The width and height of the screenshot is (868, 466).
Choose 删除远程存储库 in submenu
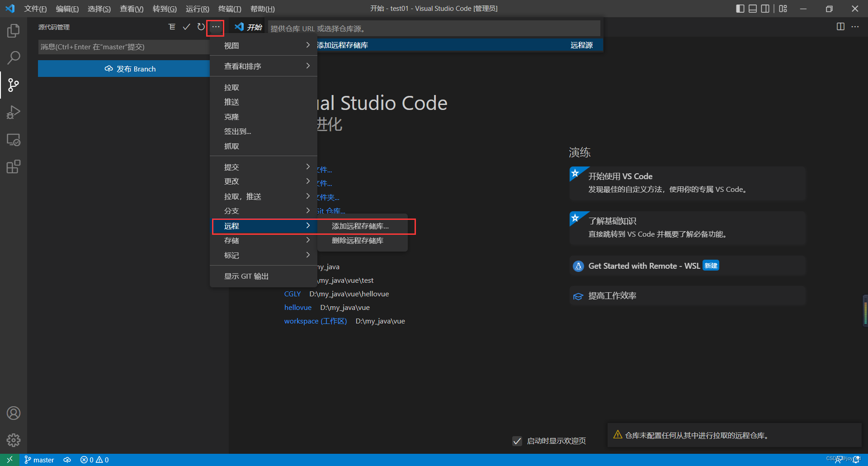pyautogui.click(x=363, y=240)
